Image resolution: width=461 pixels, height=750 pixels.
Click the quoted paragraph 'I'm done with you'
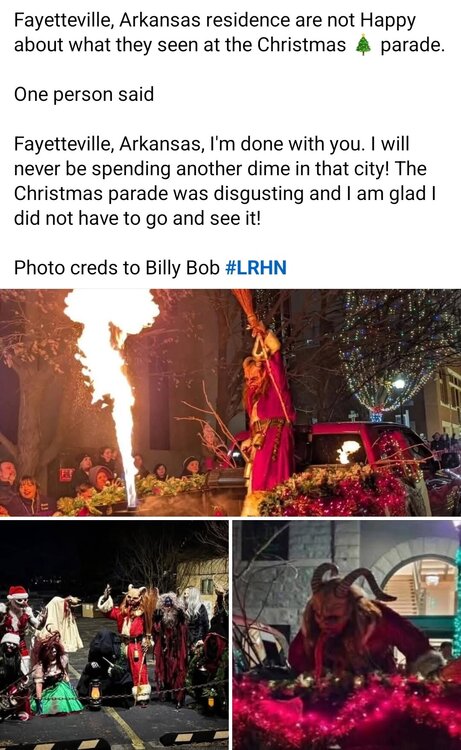coord(225,181)
